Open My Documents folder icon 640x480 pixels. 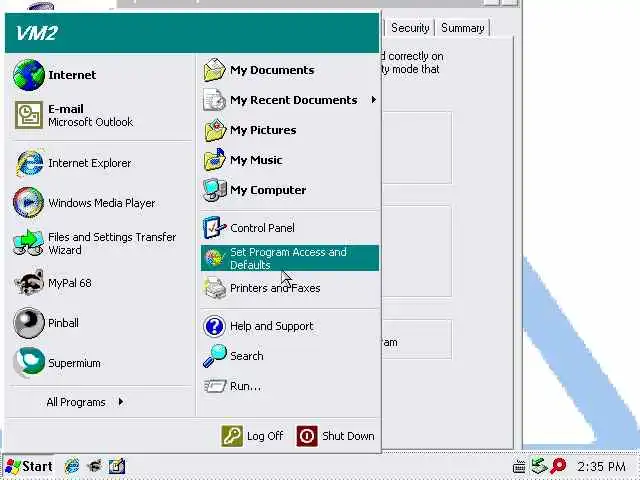pos(214,70)
